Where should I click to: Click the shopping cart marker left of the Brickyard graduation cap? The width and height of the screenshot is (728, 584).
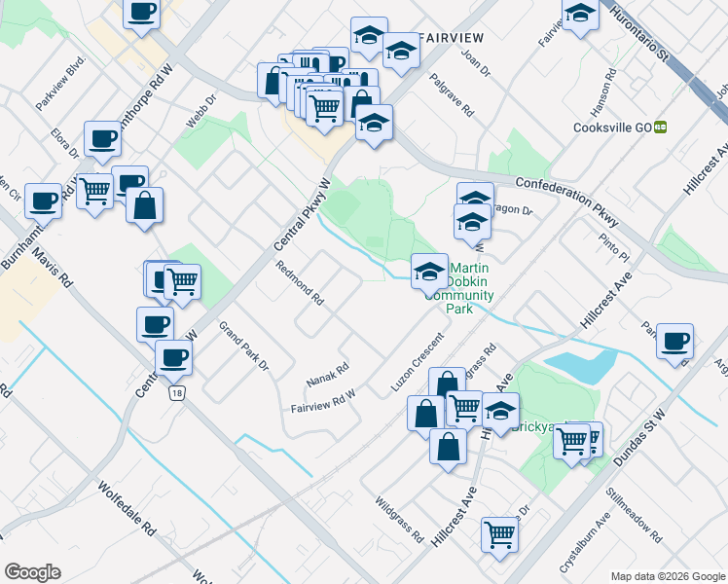(464, 410)
